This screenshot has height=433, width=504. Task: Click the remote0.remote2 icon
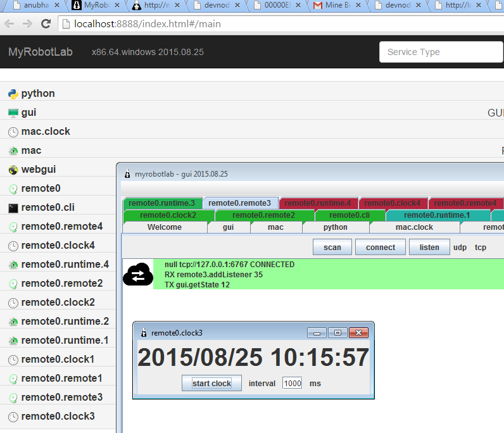(13, 284)
